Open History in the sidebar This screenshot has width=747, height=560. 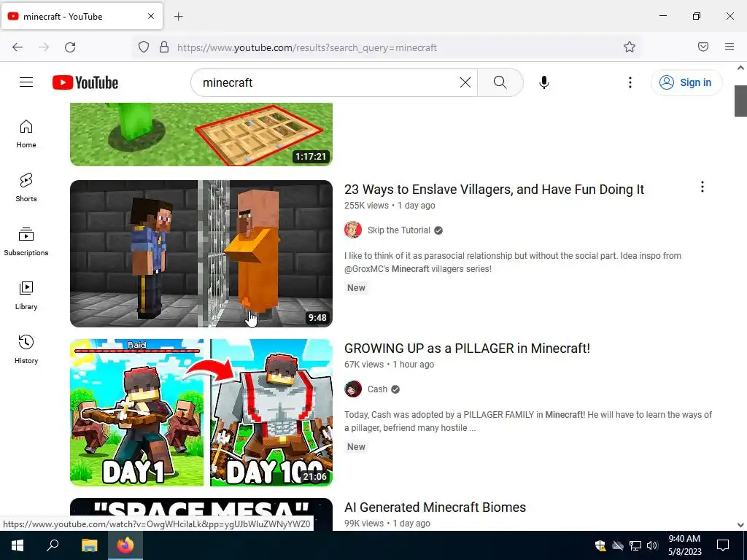point(26,349)
